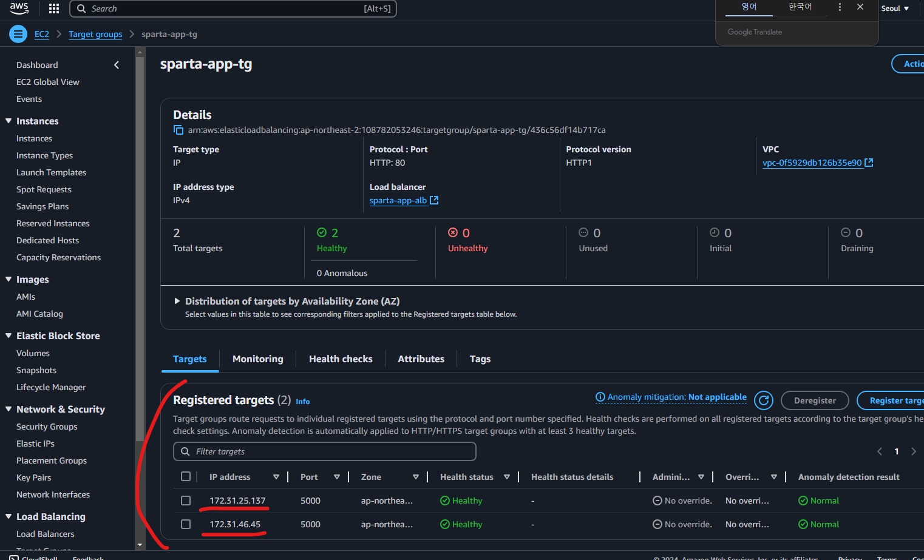Collapse the sidebar with the left chevron
This screenshot has width=924, height=560.
[117, 65]
